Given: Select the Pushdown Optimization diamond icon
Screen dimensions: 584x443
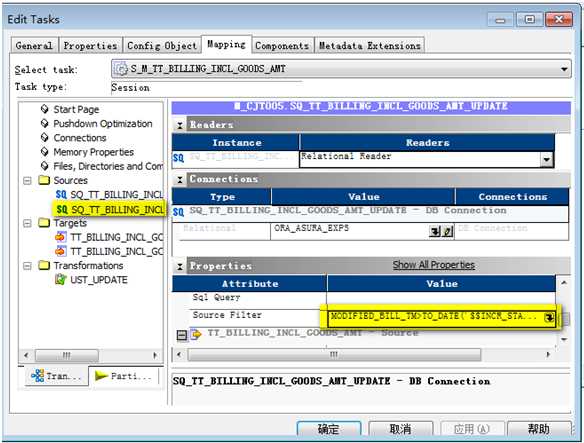Looking at the screenshot, I should tap(45, 123).
